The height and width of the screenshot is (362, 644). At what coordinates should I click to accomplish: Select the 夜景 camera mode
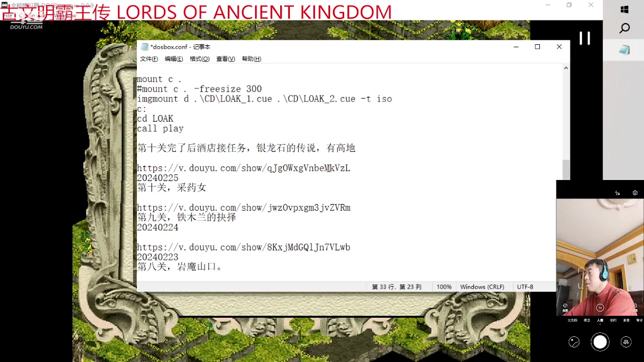pos(587,320)
